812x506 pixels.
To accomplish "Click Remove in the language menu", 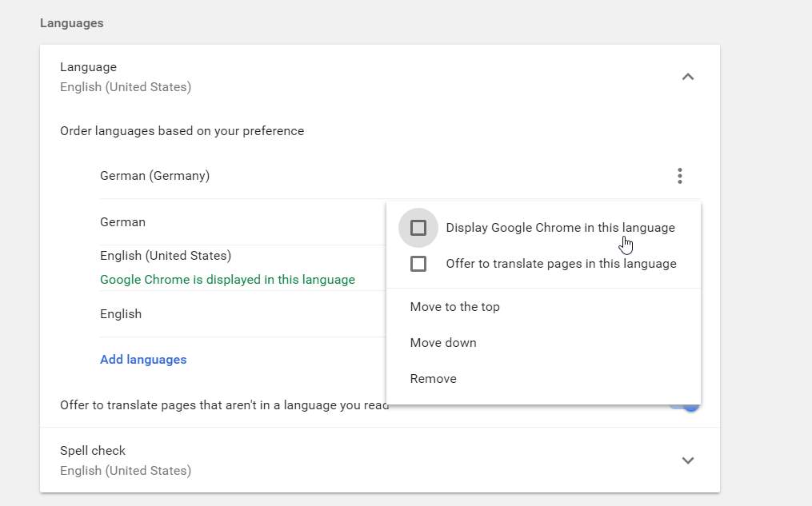I will point(433,379).
